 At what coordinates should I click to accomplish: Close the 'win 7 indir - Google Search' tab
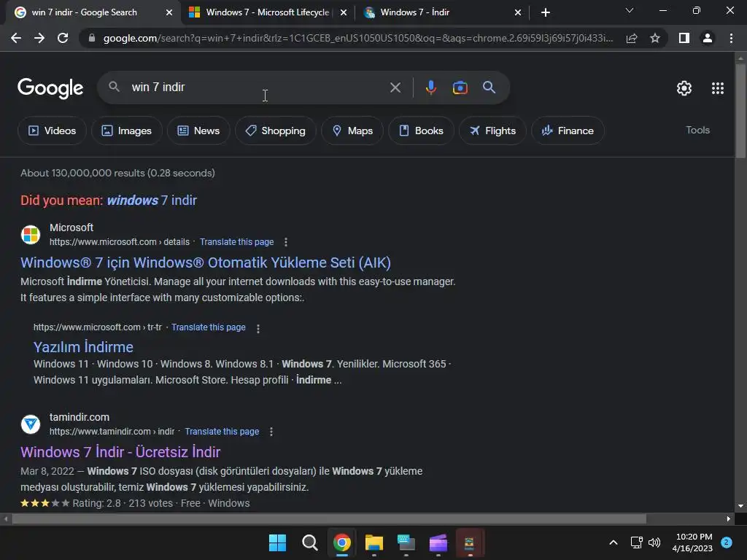(x=169, y=12)
